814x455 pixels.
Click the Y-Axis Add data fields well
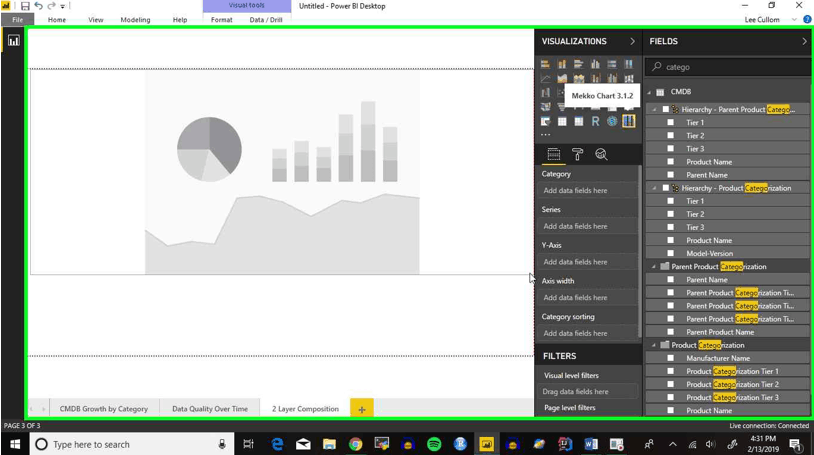pos(588,262)
